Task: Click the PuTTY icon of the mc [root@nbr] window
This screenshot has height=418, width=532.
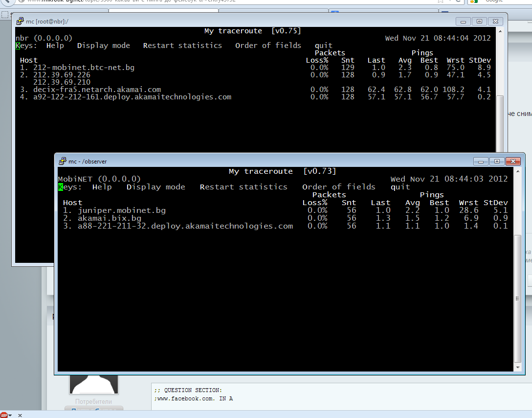Action: pos(20,21)
